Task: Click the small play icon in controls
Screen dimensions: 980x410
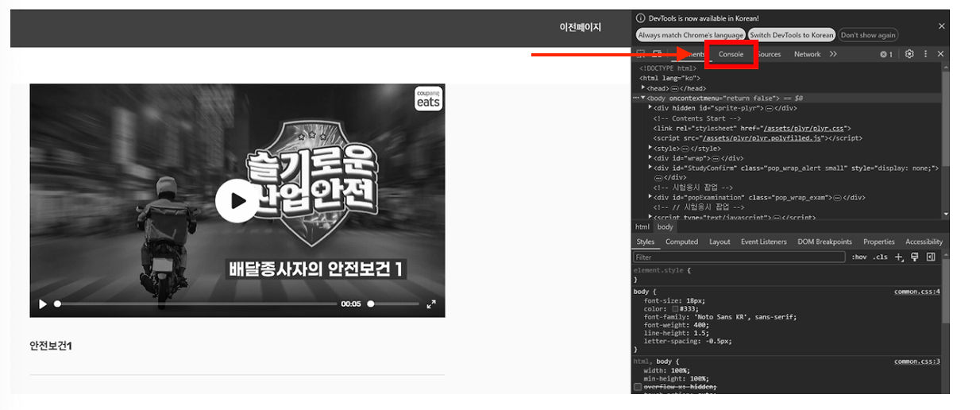Action: 43,304
